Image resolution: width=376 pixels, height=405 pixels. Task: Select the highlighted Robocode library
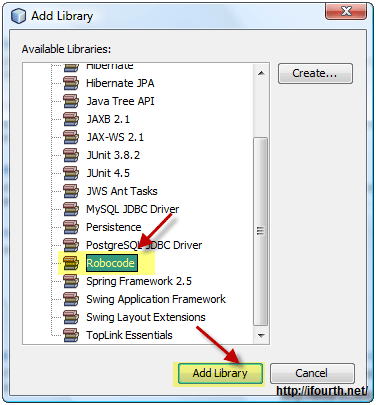click(x=111, y=263)
